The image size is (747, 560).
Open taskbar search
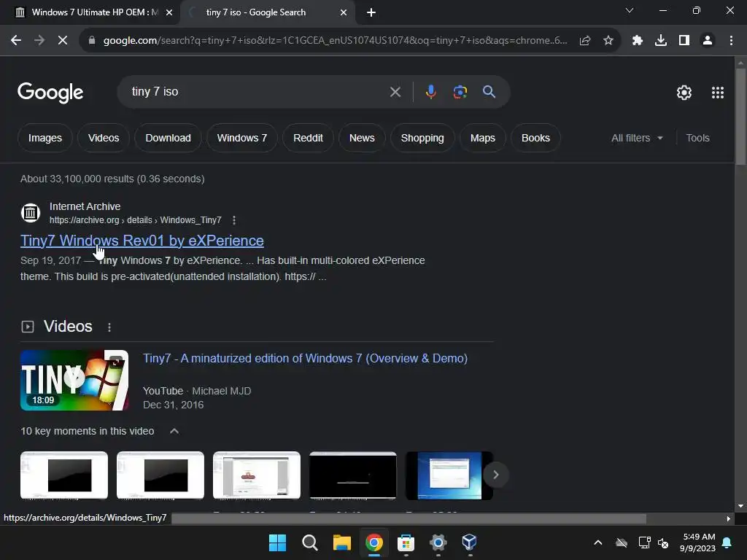click(x=309, y=542)
